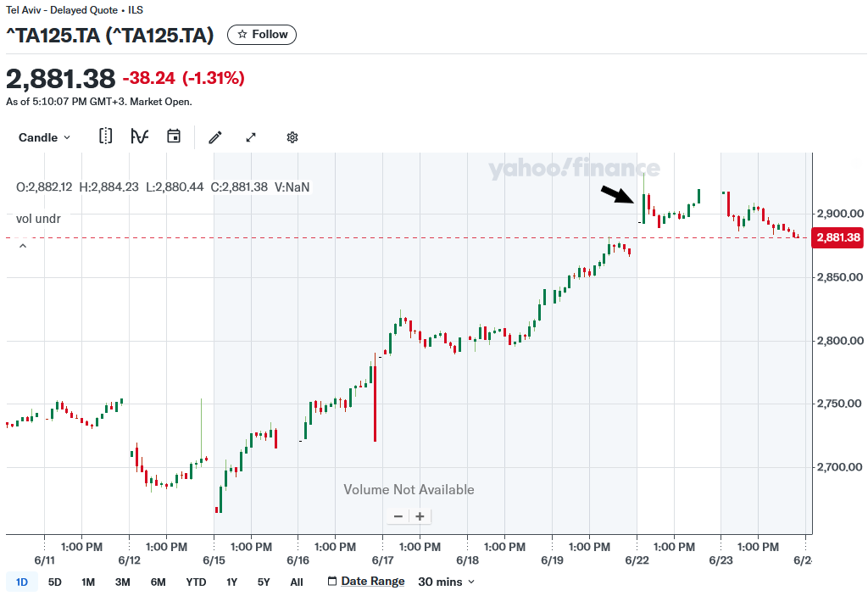
Task: Switch to the 5D period view
Action: [x=54, y=582]
